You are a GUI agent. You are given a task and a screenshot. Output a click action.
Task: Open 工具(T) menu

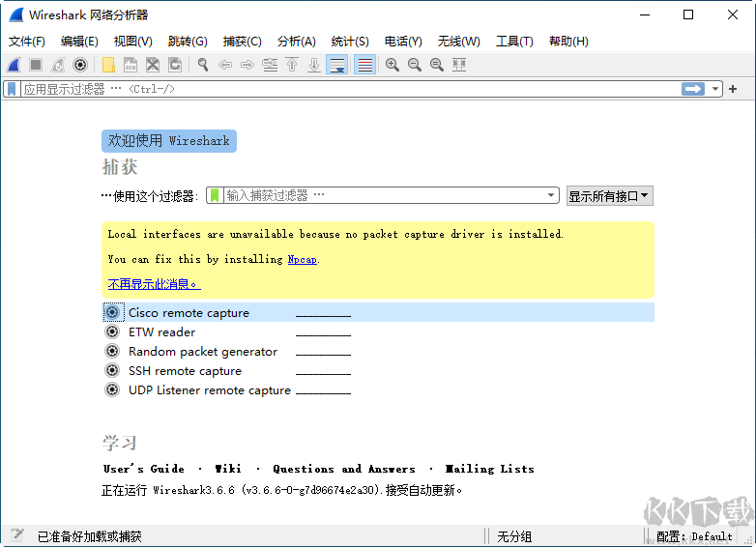coord(514,42)
